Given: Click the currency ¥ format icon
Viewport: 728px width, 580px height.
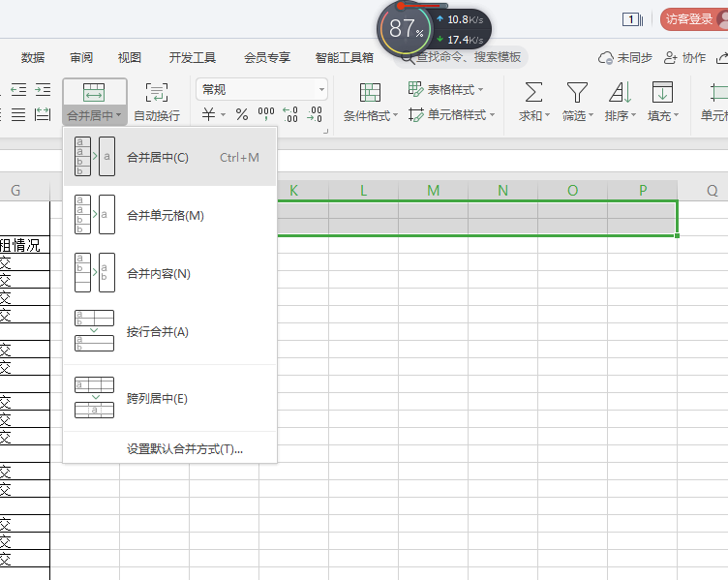Looking at the screenshot, I should [x=208, y=113].
